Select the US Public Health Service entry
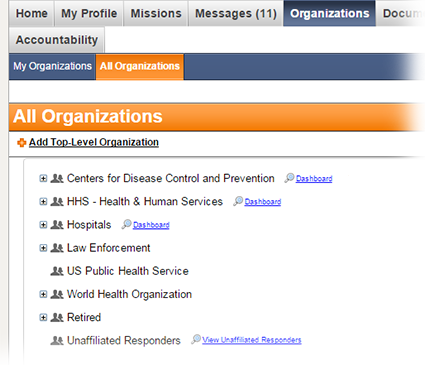This screenshot has width=425, height=365. [128, 271]
